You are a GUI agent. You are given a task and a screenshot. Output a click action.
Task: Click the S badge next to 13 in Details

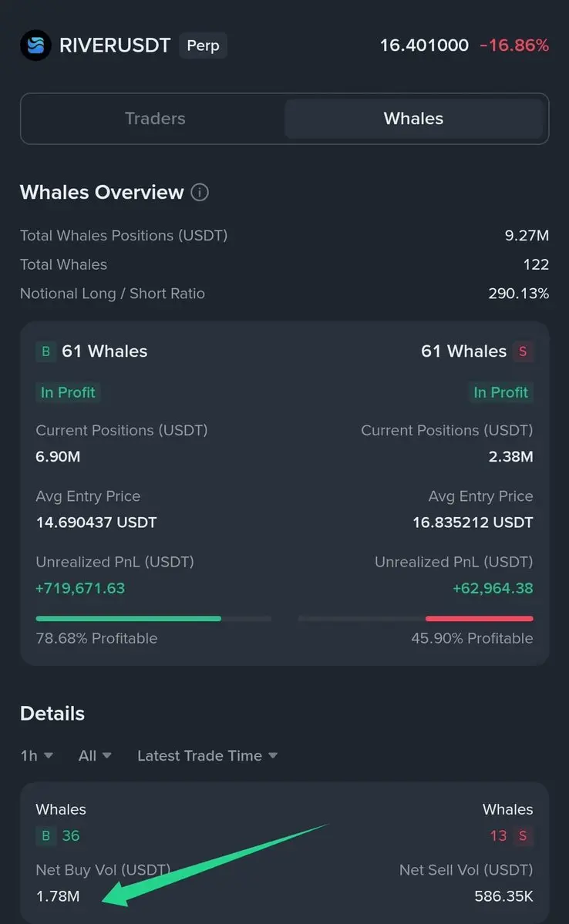coord(523,836)
